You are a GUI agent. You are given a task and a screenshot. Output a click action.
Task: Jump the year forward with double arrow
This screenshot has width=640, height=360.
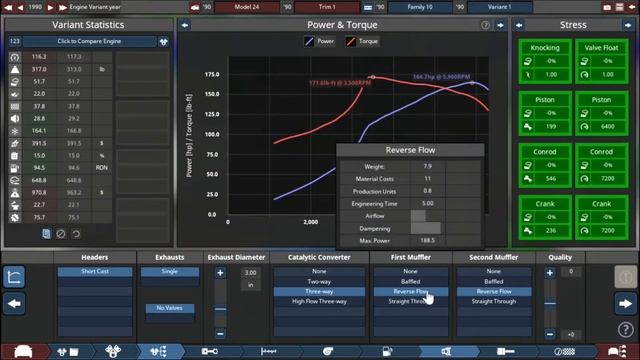coord(63,7)
